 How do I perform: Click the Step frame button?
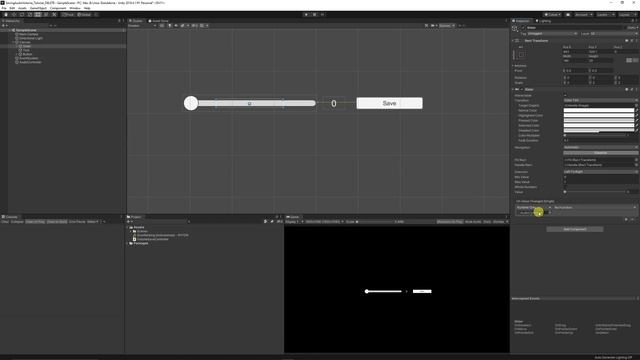point(322,15)
